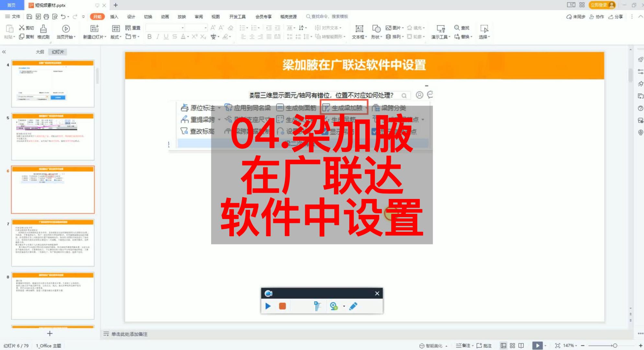The height and width of the screenshot is (350, 644).
Task: Open the font size combo box
Action: [x=196, y=28]
